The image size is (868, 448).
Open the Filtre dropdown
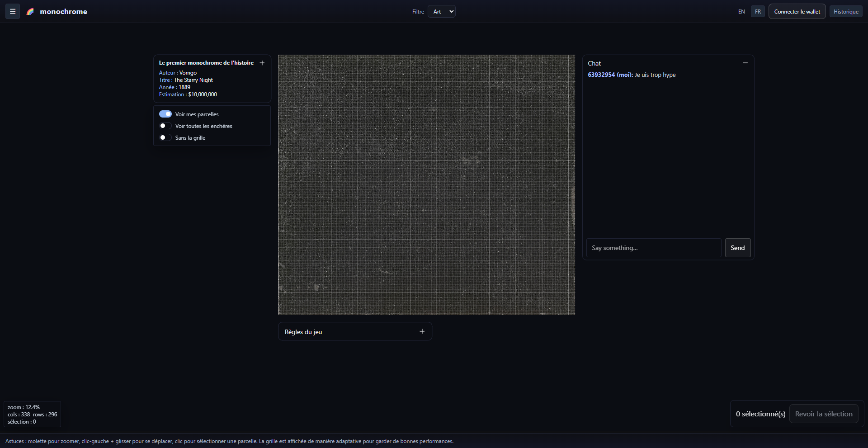(442, 12)
